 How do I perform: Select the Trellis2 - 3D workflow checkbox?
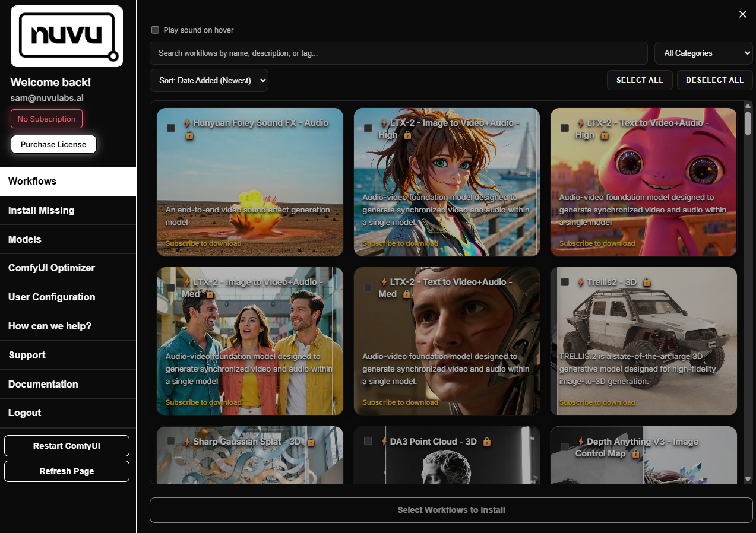(x=565, y=282)
